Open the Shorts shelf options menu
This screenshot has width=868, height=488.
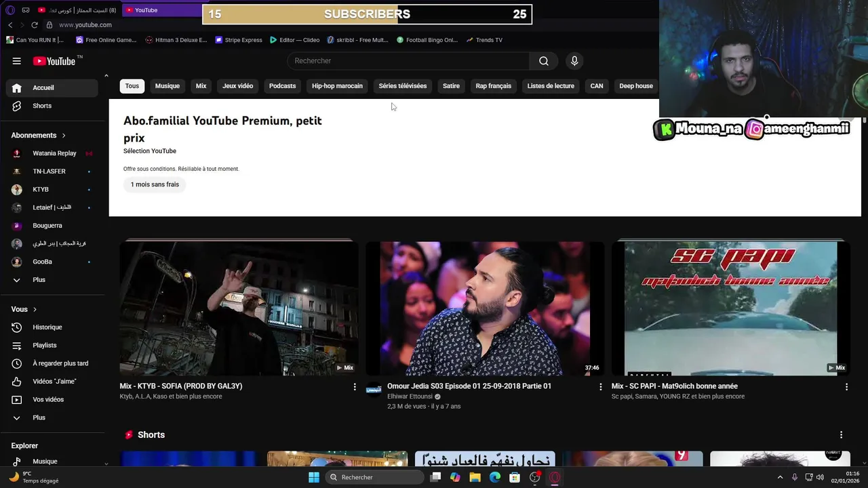pos(841,434)
